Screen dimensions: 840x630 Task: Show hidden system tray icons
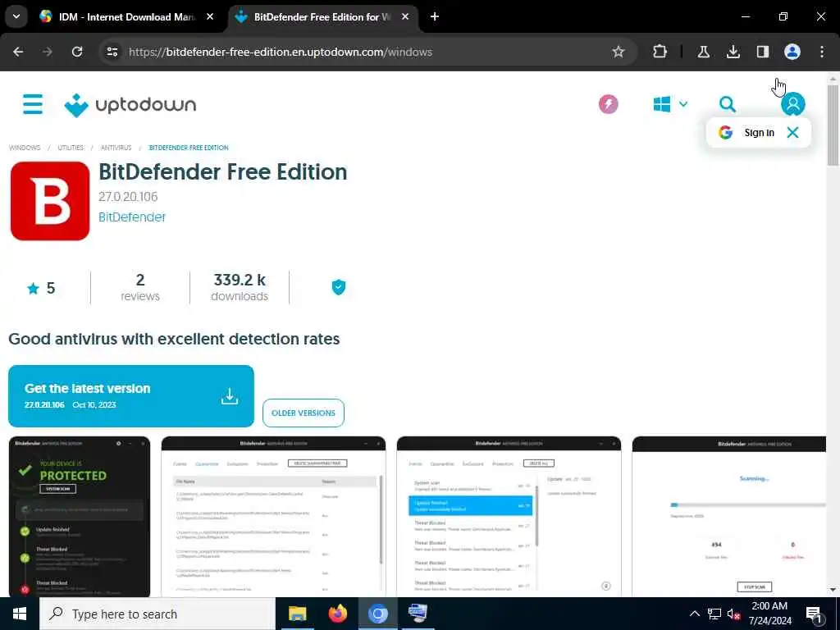694,614
